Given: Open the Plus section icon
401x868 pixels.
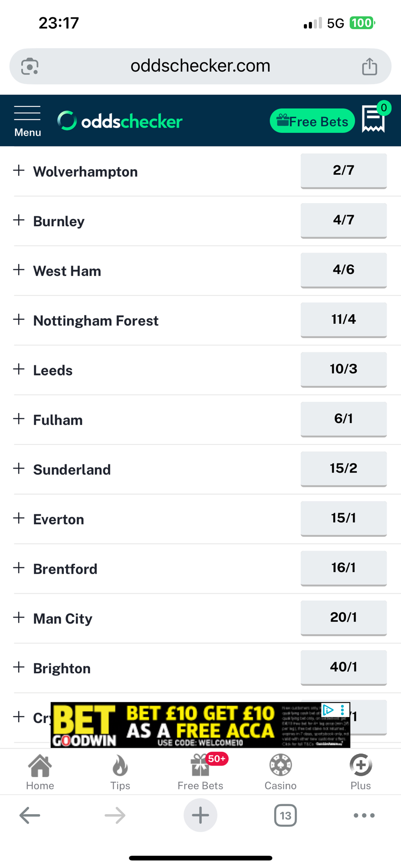Looking at the screenshot, I should click(361, 772).
